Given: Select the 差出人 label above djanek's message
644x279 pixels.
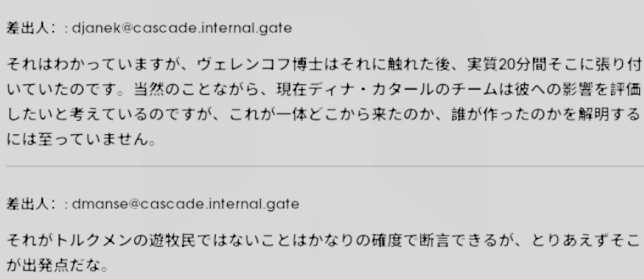Looking at the screenshot, I should 27,28.
